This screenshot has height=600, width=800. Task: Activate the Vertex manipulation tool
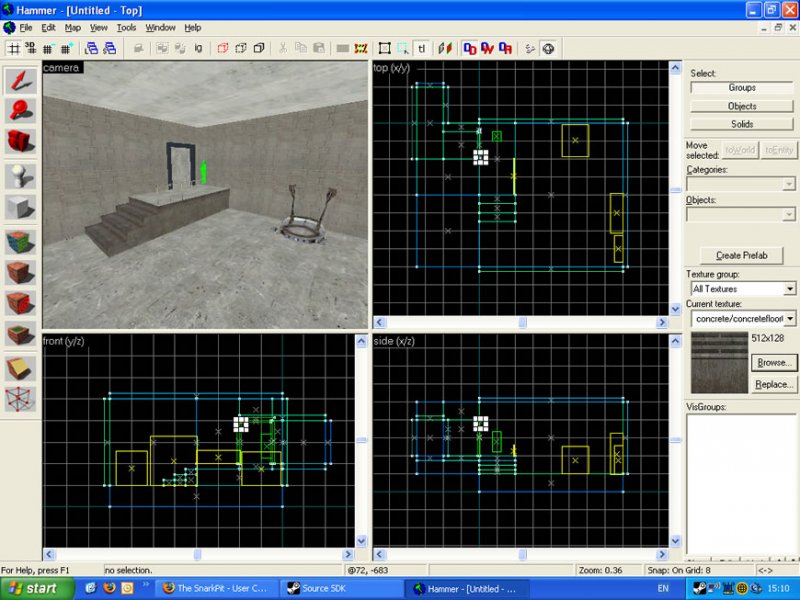click(20, 399)
